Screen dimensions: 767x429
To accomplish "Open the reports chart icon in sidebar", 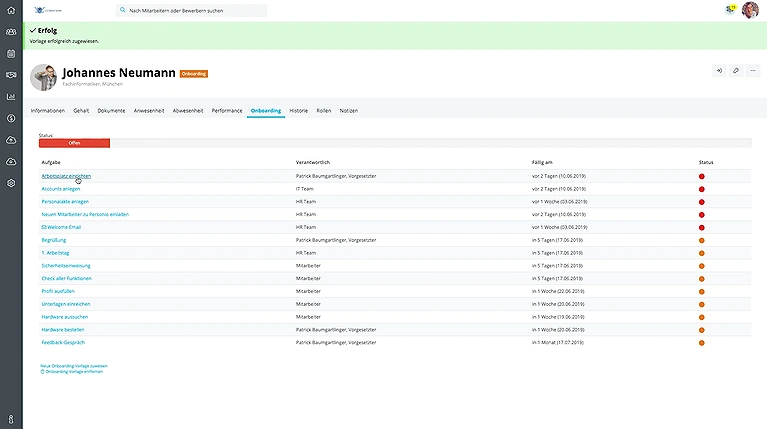I will coord(11,97).
